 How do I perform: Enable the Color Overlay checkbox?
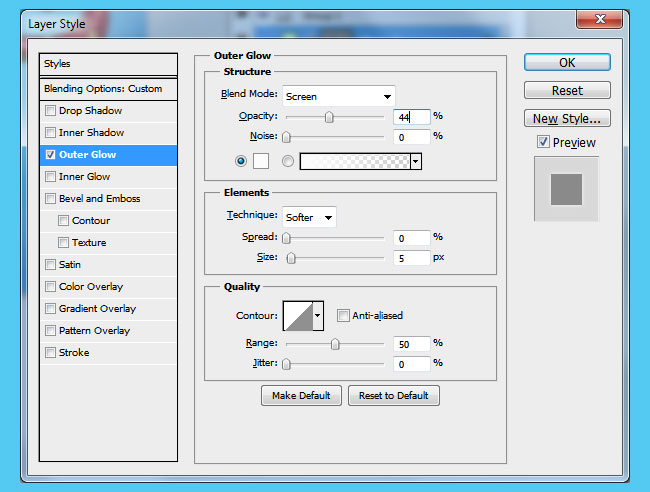coord(50,286)
